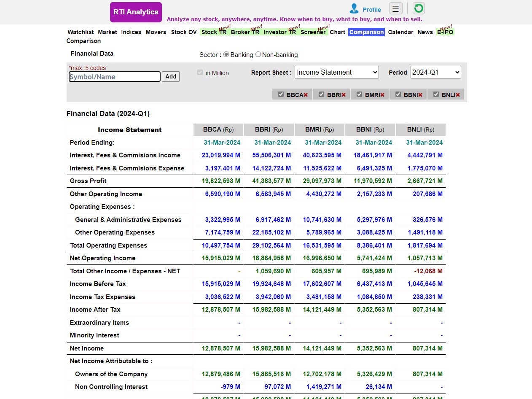Open the Stock TR tab

[214, 32]
